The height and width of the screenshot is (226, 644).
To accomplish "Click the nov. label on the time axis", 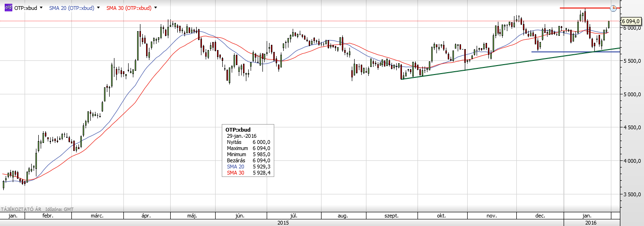I will pyautogui.click(x=491, y=216).
